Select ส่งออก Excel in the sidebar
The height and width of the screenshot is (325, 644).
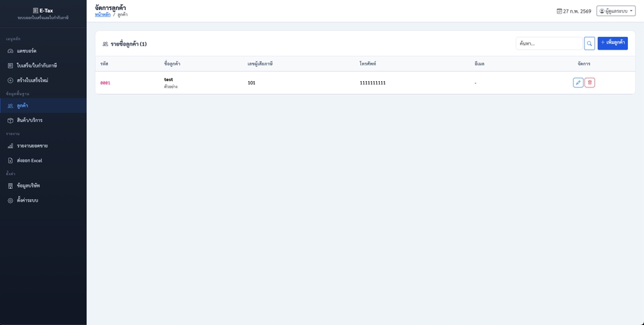[x=30, y=161]
